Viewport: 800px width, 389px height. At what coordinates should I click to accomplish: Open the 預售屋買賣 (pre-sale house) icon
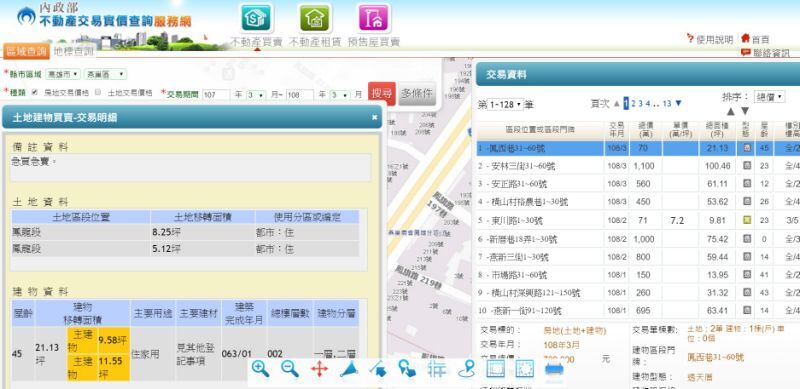374,18
